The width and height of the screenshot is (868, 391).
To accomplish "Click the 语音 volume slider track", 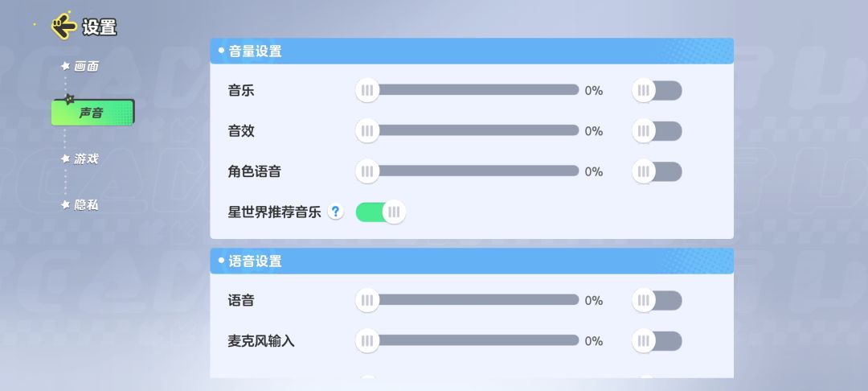I will click(474, 300).
